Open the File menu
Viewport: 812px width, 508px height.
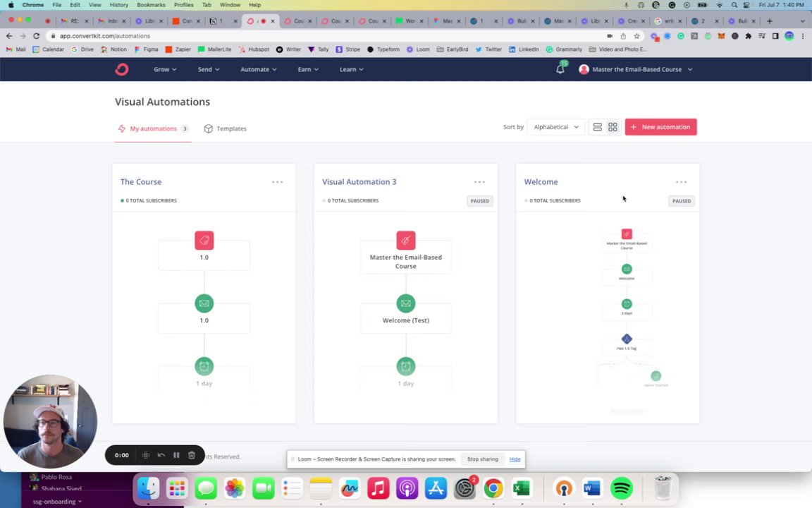tap(57, 5)
